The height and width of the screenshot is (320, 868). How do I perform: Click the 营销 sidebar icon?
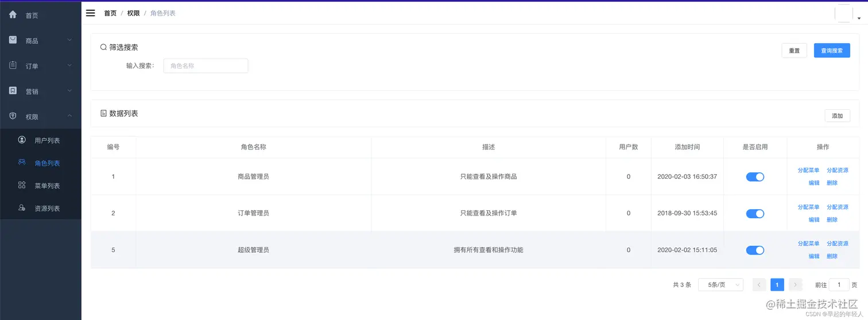tap(13, 91)
